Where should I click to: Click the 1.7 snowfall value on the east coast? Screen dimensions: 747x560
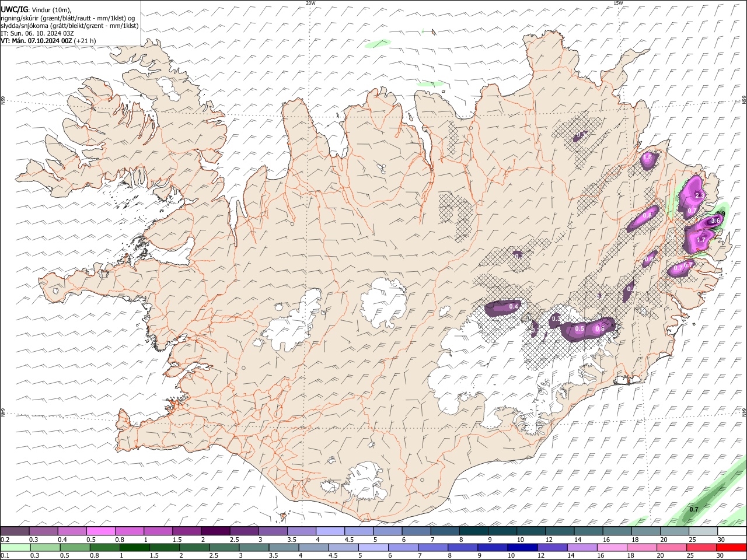(701, 240)
